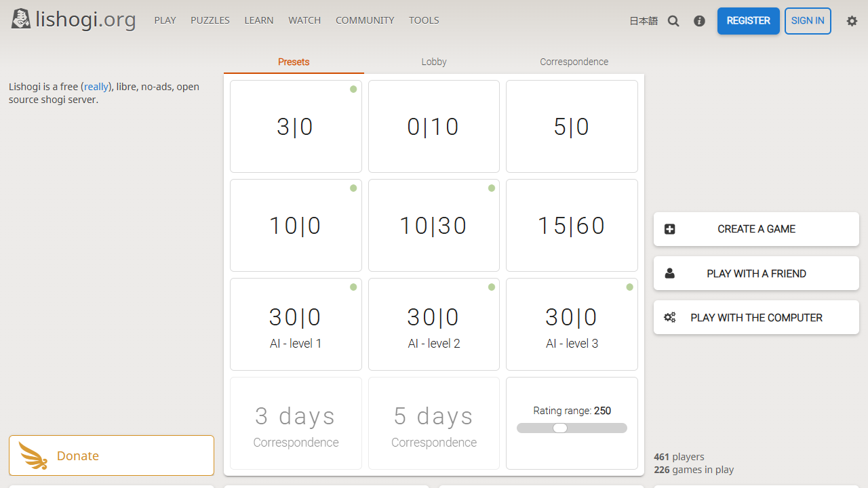Open the search magnifier icon
This screenshot has height=488, width=868.
673,21
